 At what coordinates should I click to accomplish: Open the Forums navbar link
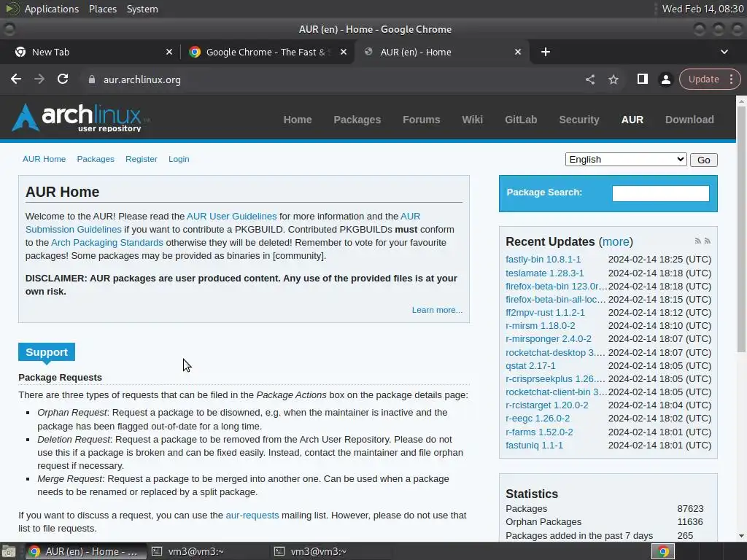point(421,120)
